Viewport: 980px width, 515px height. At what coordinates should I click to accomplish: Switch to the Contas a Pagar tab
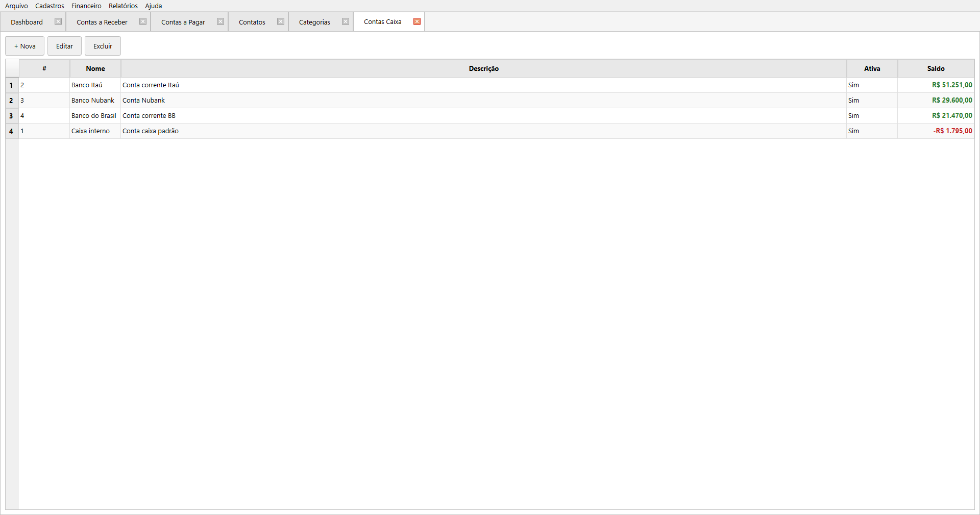point(183,22)
